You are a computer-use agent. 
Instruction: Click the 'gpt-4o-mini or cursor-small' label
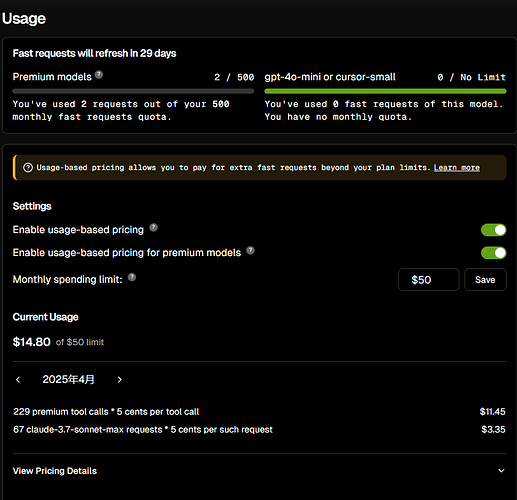[x=330, y=77]
